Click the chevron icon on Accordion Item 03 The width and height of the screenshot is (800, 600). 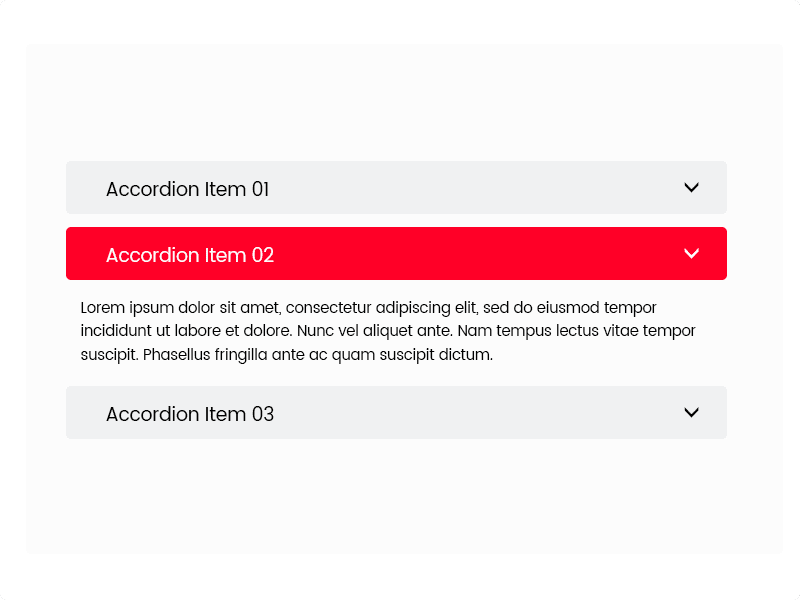(x=691, y=412)
